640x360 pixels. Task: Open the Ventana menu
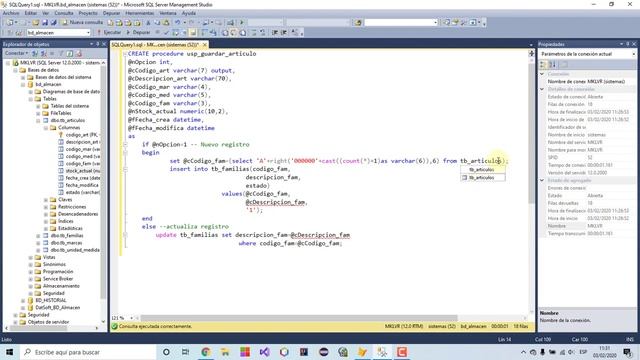point(168,13)
